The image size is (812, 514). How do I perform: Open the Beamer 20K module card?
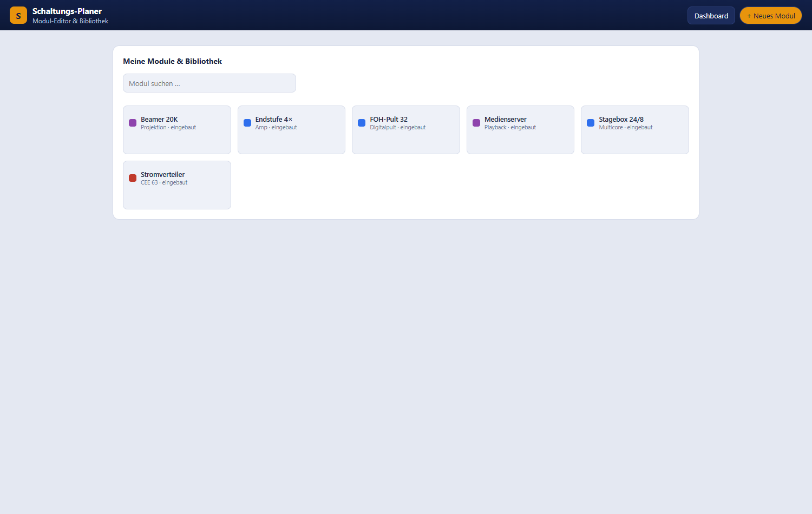pos(177,130)
